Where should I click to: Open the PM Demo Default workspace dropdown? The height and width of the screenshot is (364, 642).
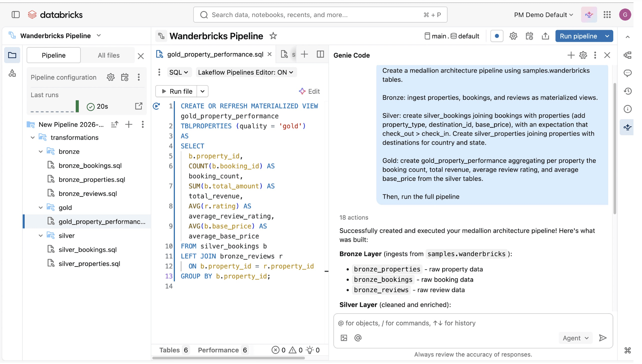tap(543, 15)
